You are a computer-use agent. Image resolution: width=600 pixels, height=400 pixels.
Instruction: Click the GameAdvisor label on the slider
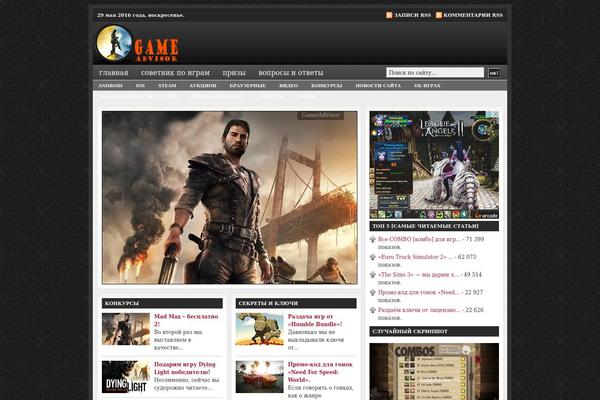(321, 115)
